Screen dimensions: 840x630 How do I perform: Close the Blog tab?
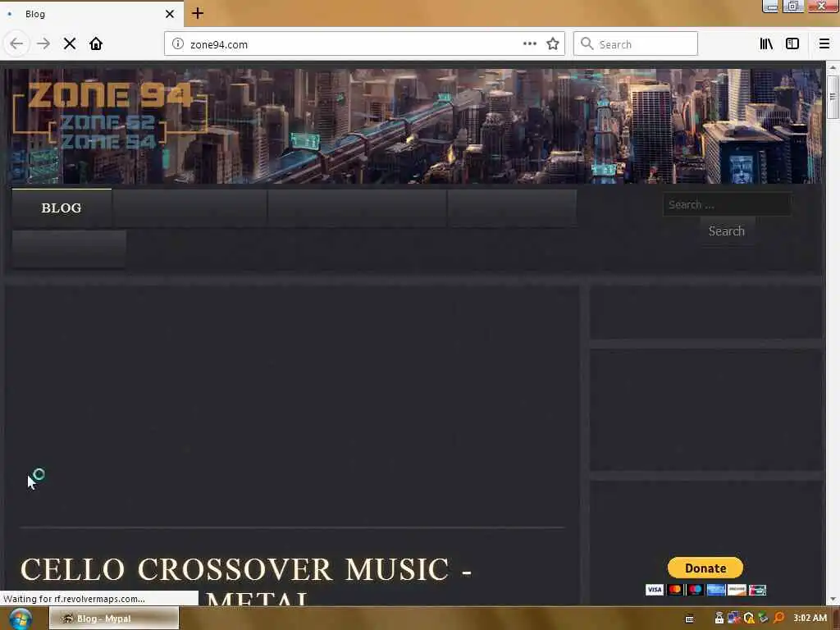[x=169, y=14]
